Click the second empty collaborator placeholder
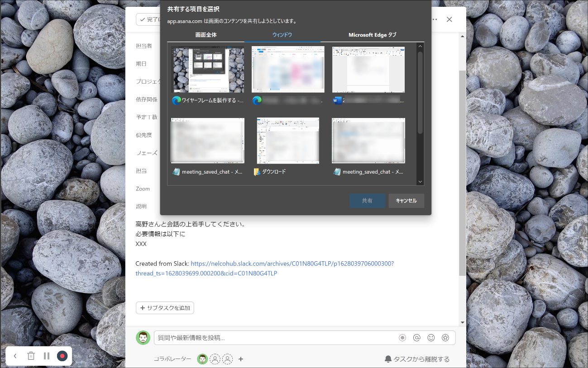 click(228, 359)
